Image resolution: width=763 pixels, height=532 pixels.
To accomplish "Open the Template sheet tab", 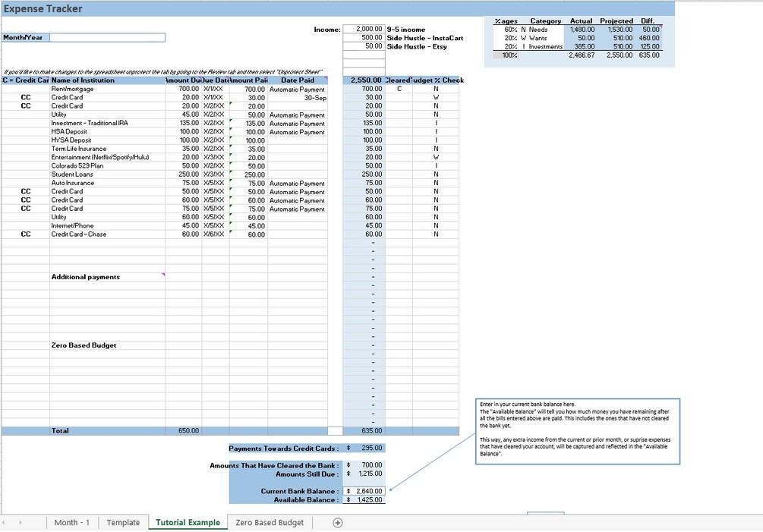I will pyautogui.click(x=123, y=523).
